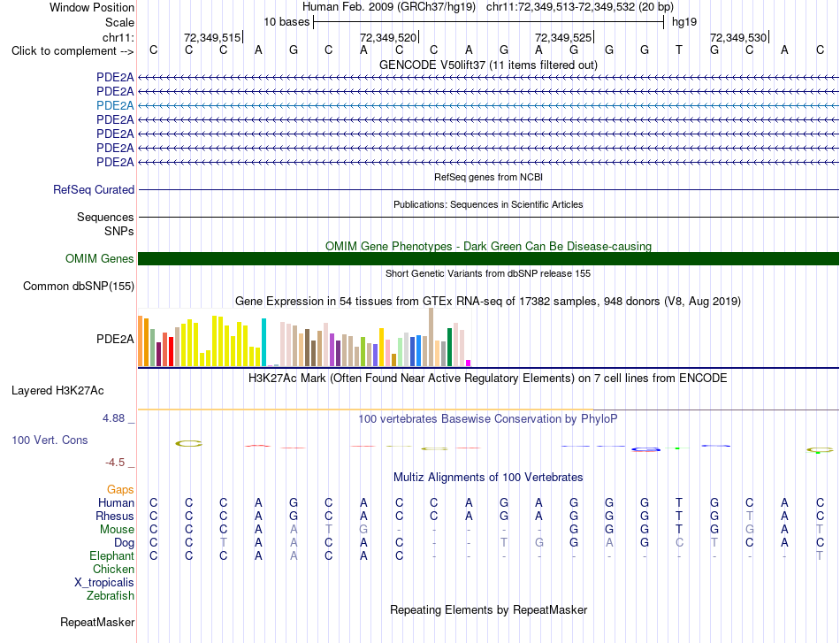Click the Layered H3K27Ac track label
Image resolution: width=840 pixels, height=643 pixels.
[57, 391]
